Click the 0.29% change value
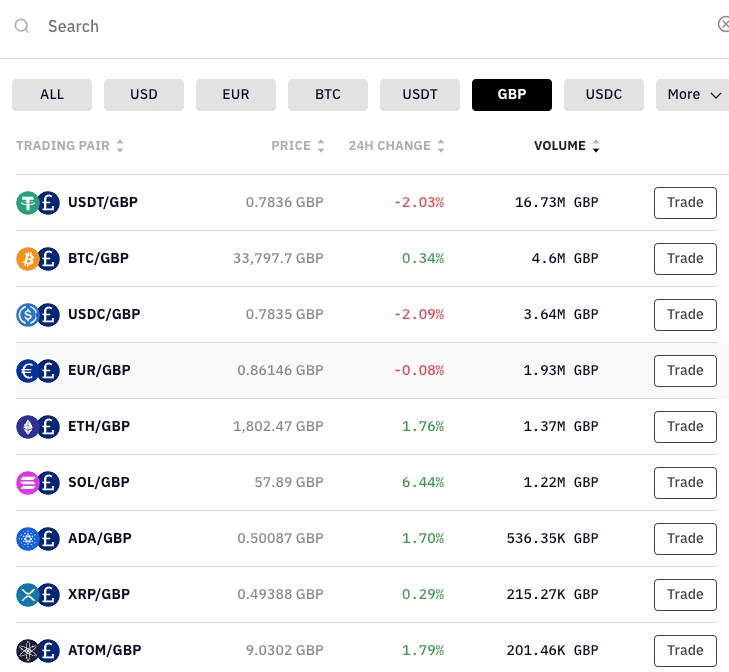Image resolution: width=729 pixels, height=672 pixels. coord(423,594)
